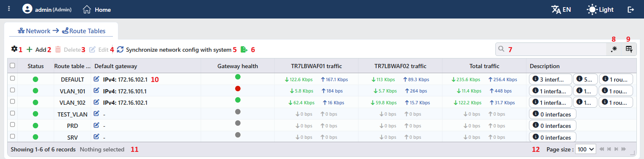Open SRV row '0 interfaces' badge
Viewport: 644px width, 159px height.
click(x=553, y=137)
